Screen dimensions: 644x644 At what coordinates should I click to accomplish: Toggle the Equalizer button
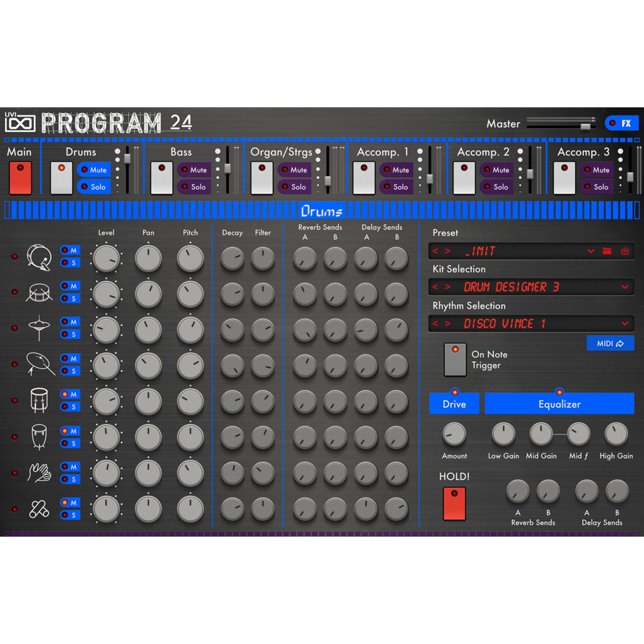click(559, 404)
